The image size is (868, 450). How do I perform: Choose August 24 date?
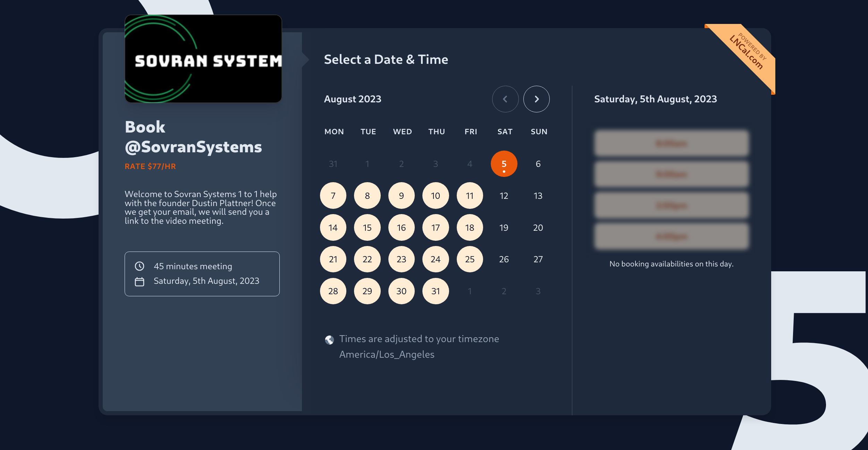coord(436,259)
